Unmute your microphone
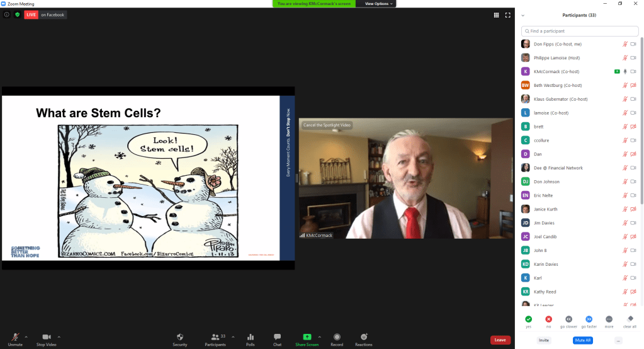 pos(14,338)
